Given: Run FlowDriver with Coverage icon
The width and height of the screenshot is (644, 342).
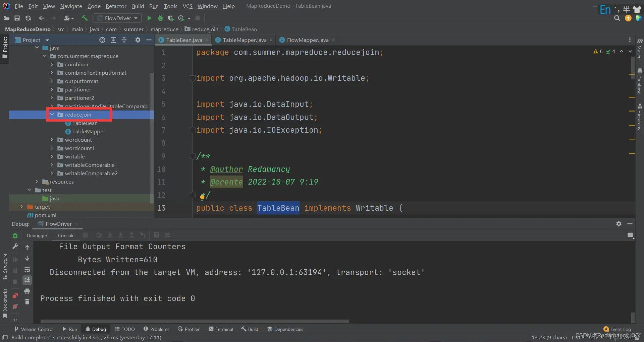Looking at the screenshot, I should [x=171, y=18].
